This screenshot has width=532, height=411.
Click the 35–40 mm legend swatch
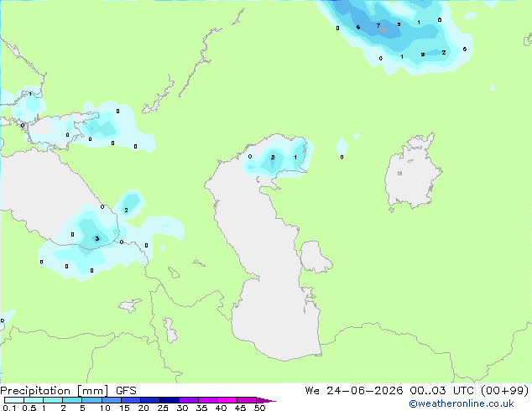[208, 400]
